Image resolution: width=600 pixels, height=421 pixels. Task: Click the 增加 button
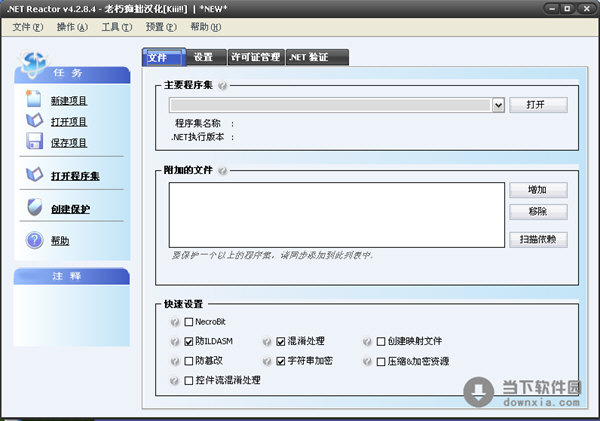538,190
